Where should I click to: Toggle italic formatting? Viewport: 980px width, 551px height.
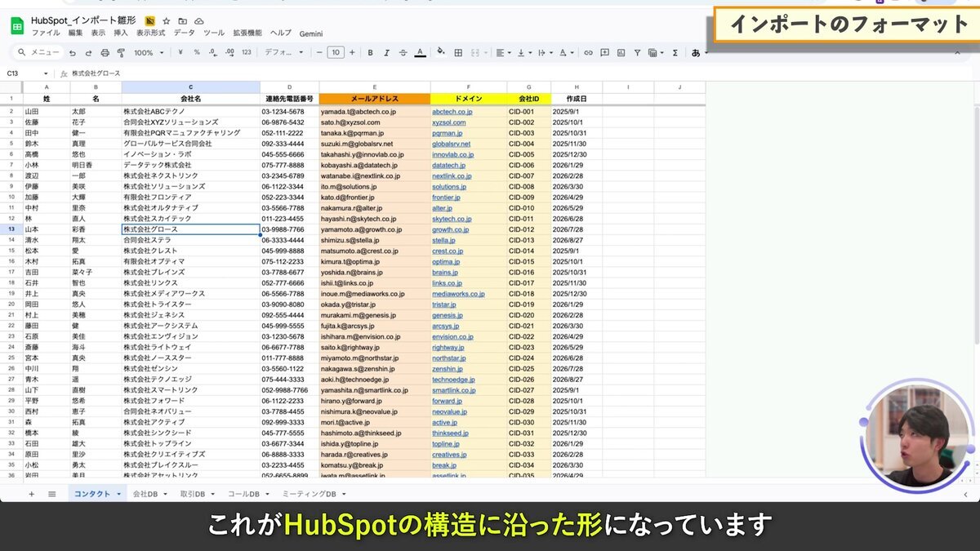click(386, 52)
